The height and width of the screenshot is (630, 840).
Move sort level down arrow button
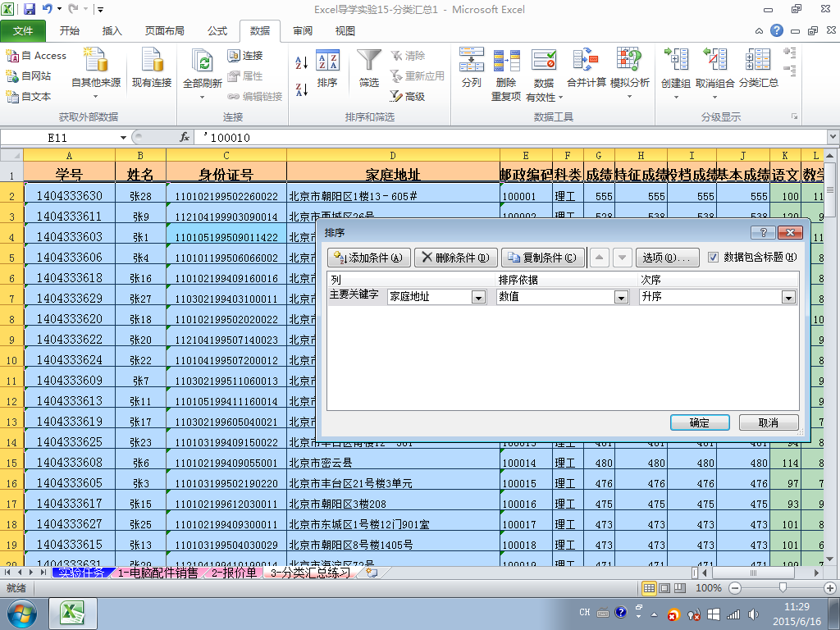coord(622,258)
